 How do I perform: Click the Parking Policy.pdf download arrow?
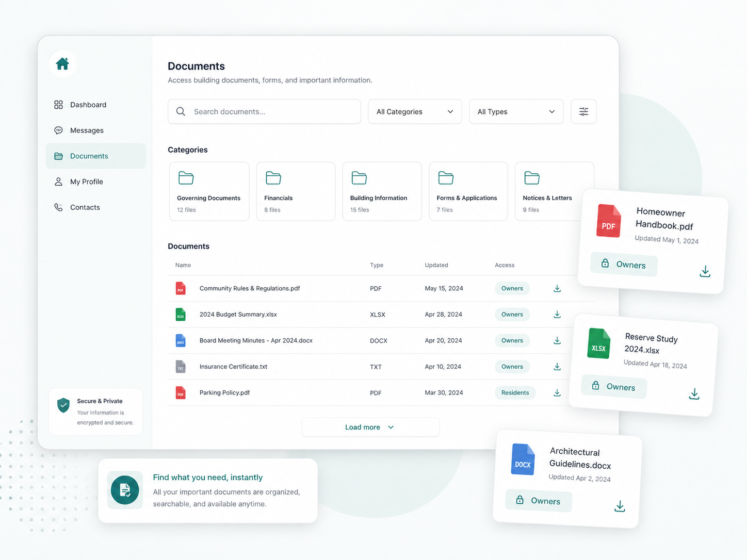[x=557, y=393]
